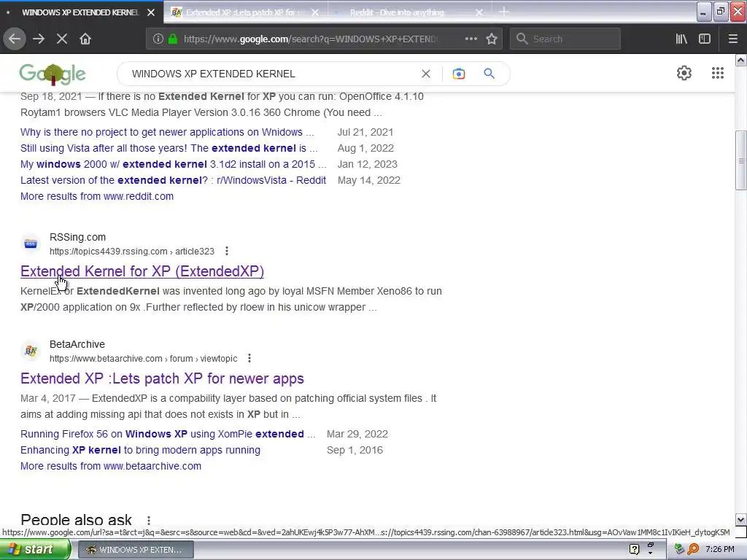Open options next to People also ask

(x=149, y=520)
